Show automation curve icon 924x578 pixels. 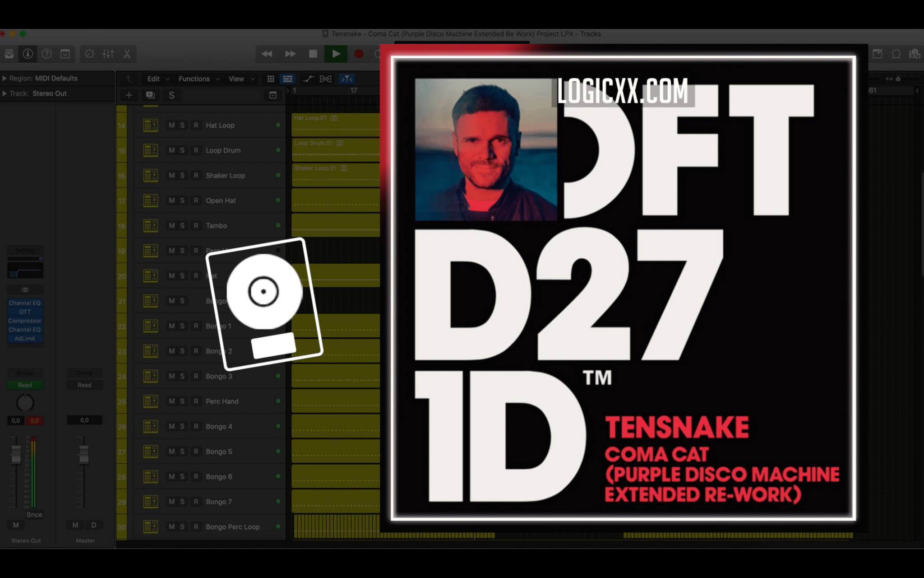coord(308,79)
